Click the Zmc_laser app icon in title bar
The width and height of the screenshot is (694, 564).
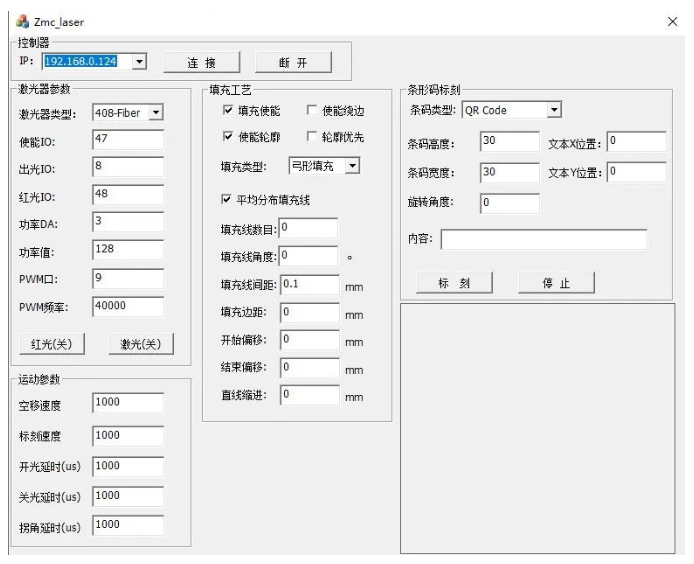pyautogui.click(x=22, y=21)
